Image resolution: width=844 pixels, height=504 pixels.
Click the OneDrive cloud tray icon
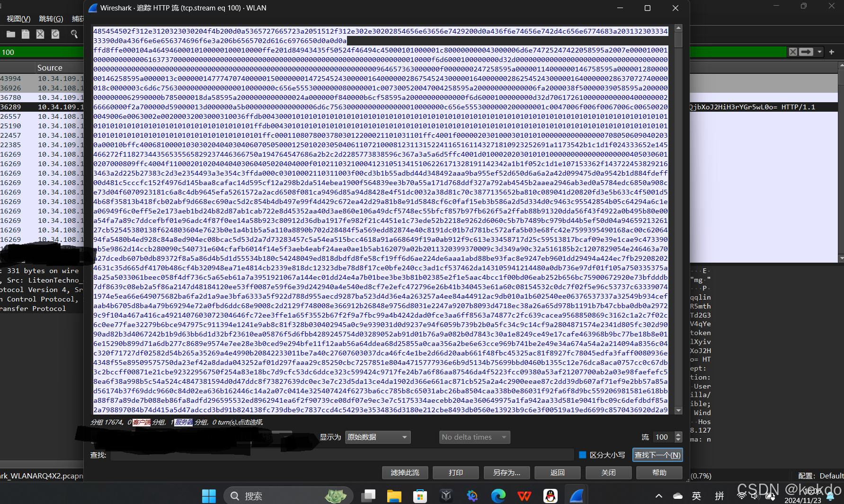pyautogui.click(x=678, y=496)
